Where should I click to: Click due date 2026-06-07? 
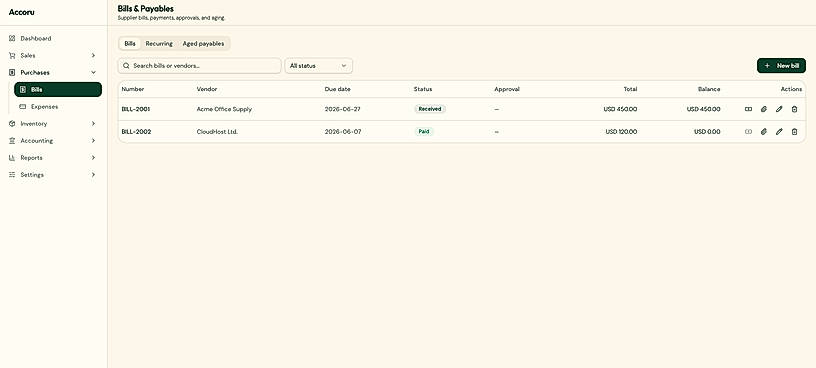coord(342,132)
